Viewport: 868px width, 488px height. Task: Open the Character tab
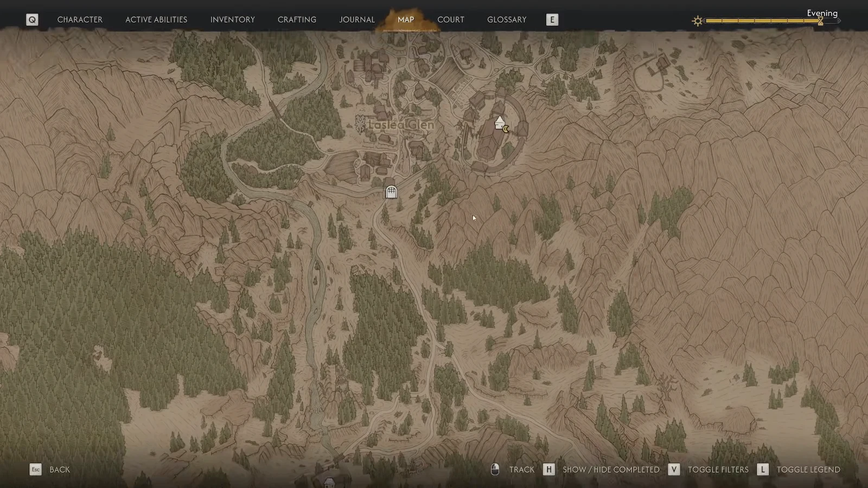point(80,20)
